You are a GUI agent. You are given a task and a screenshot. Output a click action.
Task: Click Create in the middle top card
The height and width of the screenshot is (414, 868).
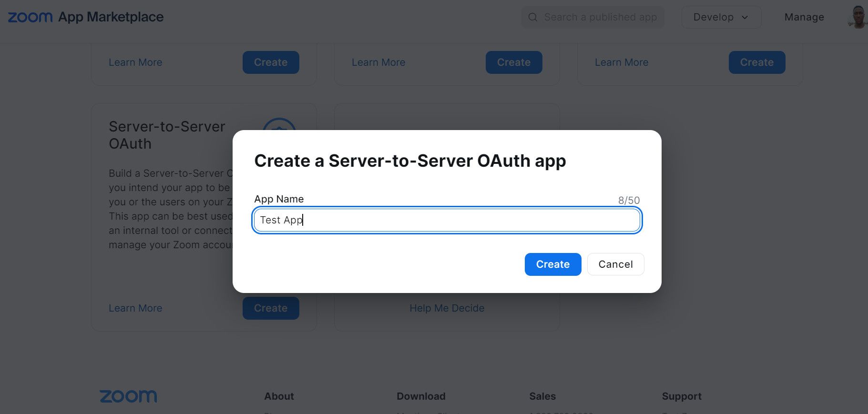point(513,62)
